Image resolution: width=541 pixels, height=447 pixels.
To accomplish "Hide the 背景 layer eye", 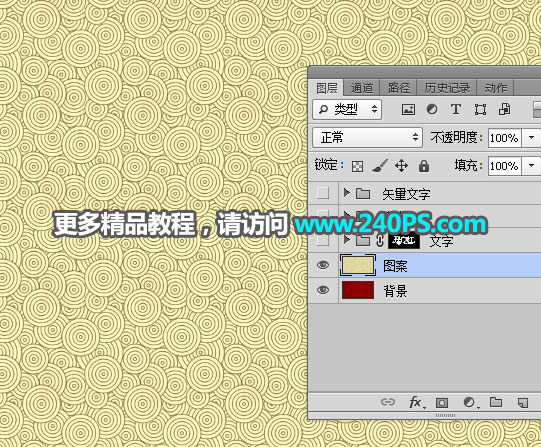I will click(323, 290).
